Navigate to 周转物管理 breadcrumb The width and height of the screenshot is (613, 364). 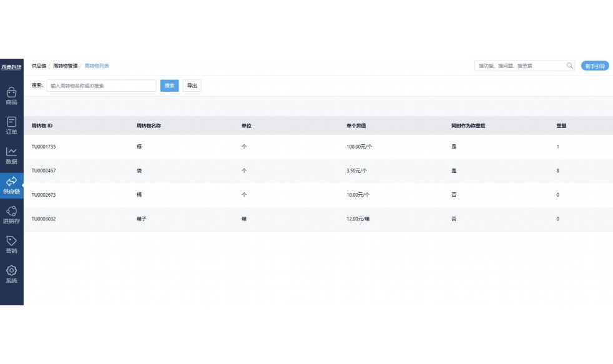pos(66,66)
